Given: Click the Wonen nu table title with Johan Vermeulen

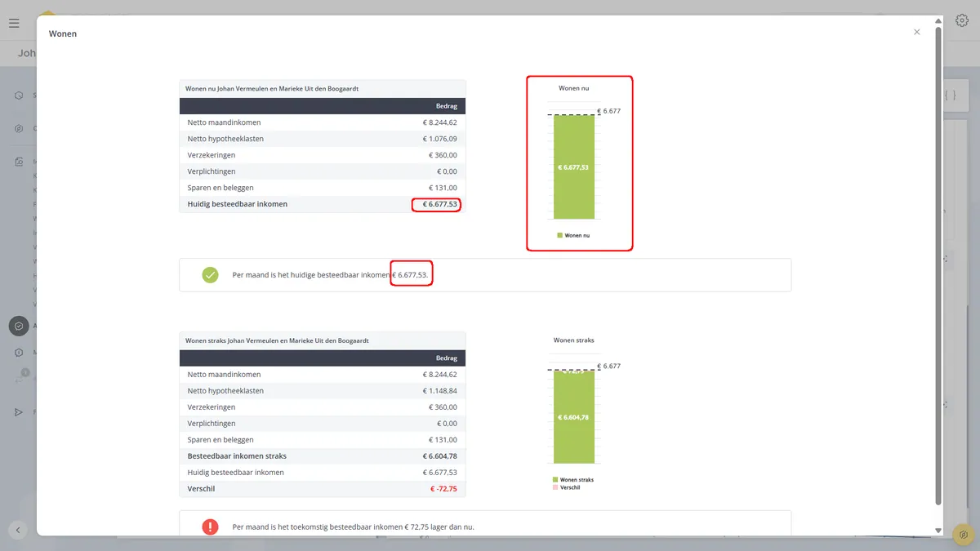Looking at the screenshot, I should [x=272, y=88].
